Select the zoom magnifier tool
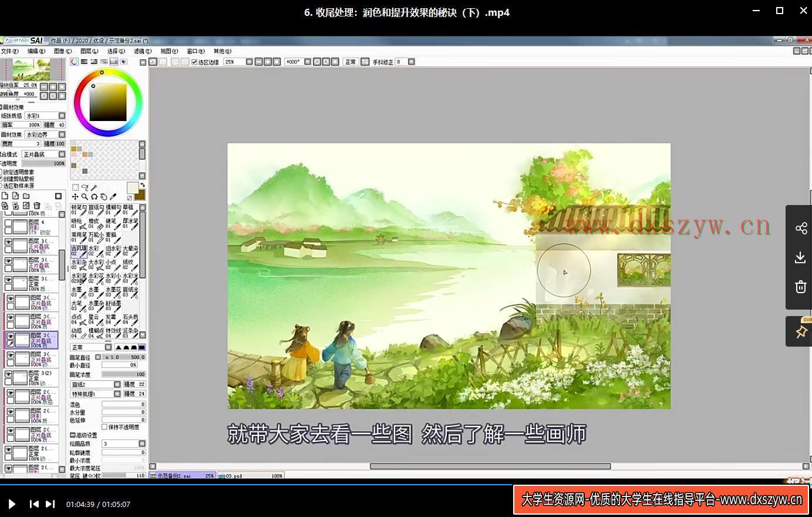812x517 pixels. (x=85, y=197)
